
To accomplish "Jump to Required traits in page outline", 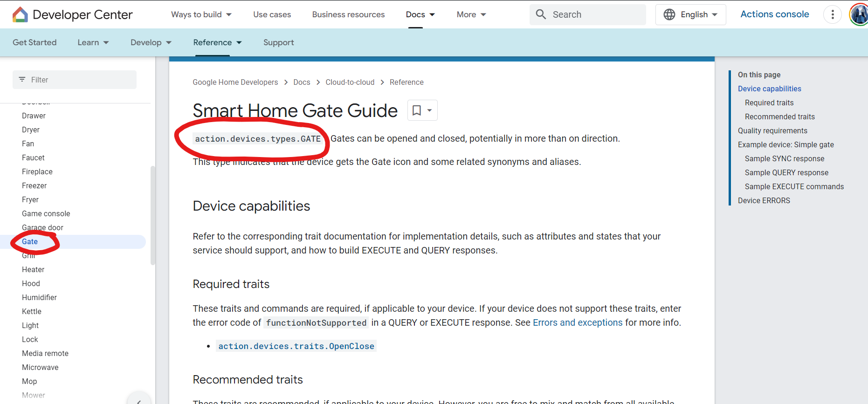I will click(x=769, y=103).
